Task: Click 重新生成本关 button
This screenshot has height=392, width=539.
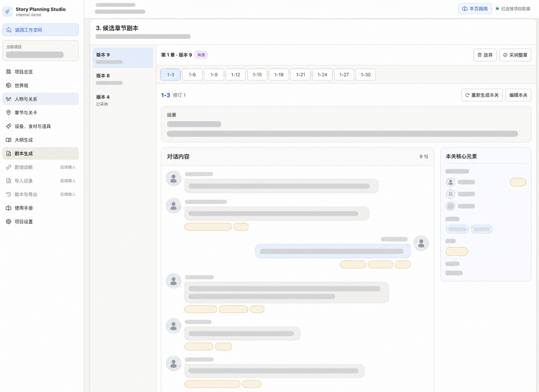Action: pyautogui.click(x=482, y=95)
